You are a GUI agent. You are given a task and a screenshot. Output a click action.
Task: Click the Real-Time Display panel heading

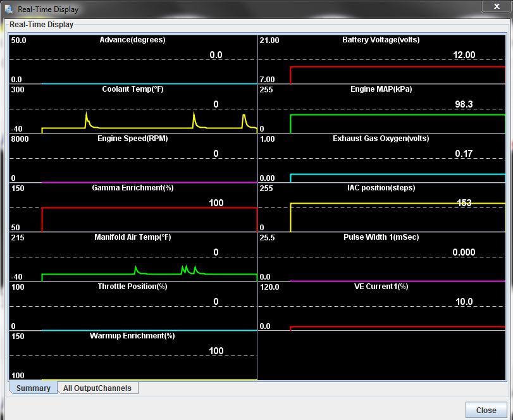[x=41, y=25]
